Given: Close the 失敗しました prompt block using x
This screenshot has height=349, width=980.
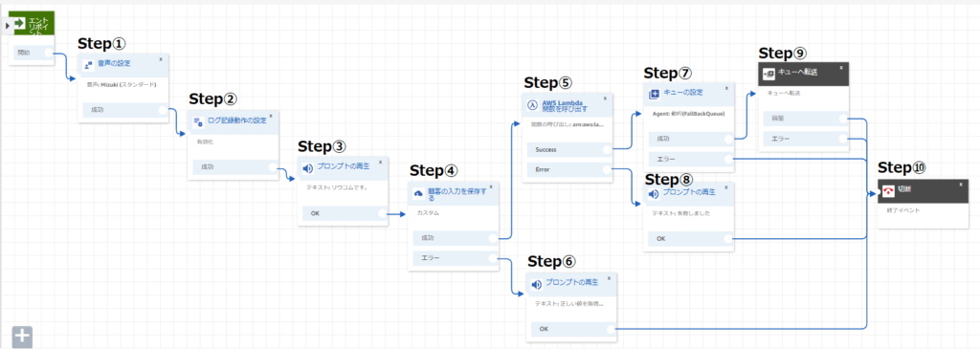Looking at the screenshot, I should click(x=726, y=188).
